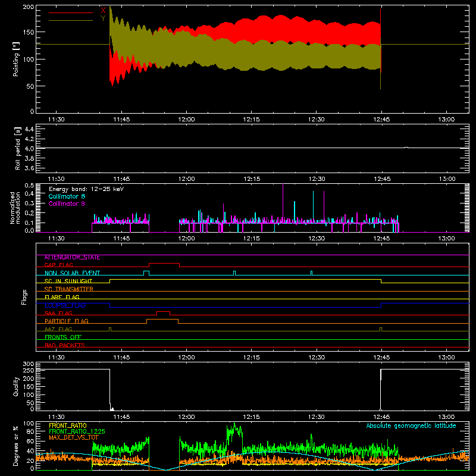
Task: Click the raised PARTICLE_FLAG pulse segment
Action: (x=162, y=320)
